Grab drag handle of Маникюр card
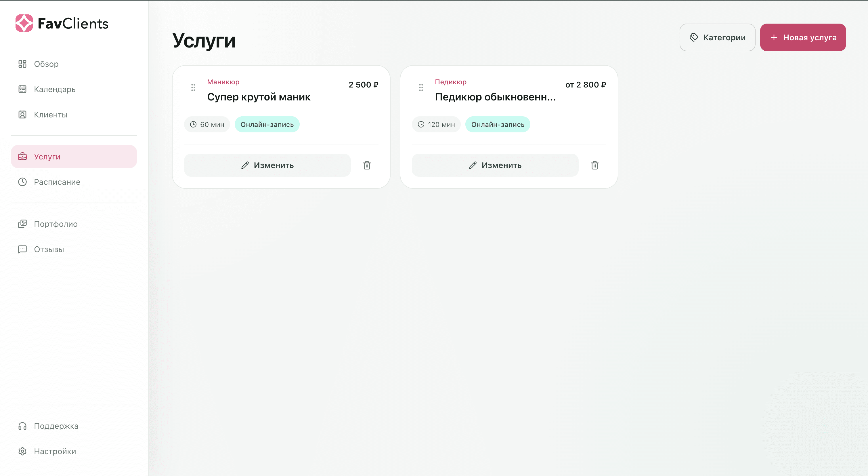This screenshot has width=868, height=476. (193, 88)
